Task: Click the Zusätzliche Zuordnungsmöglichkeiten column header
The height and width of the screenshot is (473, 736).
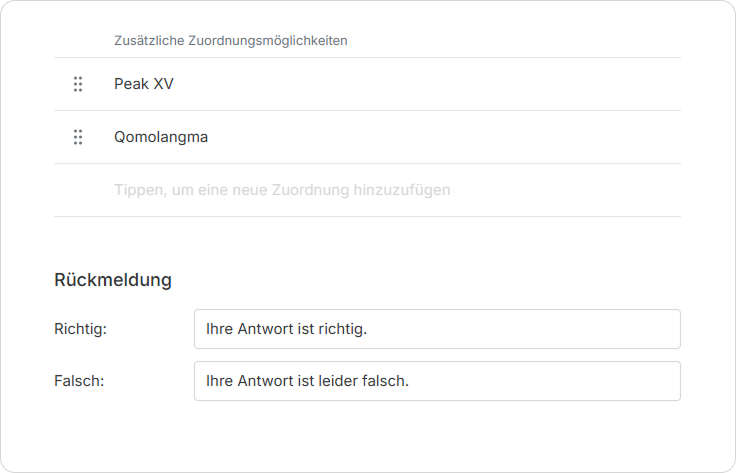Action: click(x=231, y=41)
